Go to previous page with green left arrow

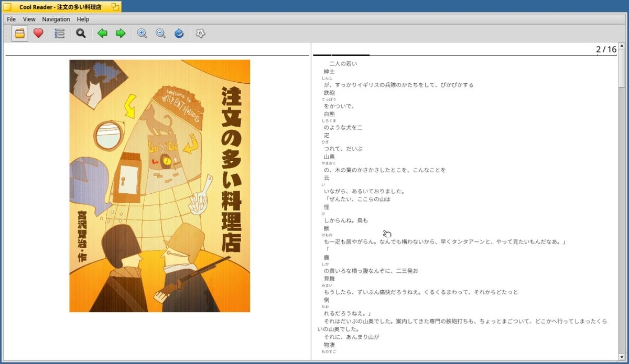click(102, 34)
